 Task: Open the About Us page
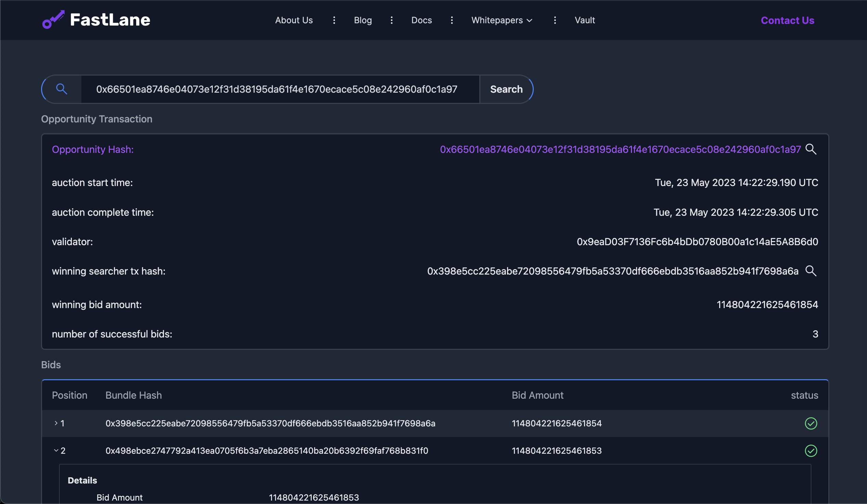point(294,20)
